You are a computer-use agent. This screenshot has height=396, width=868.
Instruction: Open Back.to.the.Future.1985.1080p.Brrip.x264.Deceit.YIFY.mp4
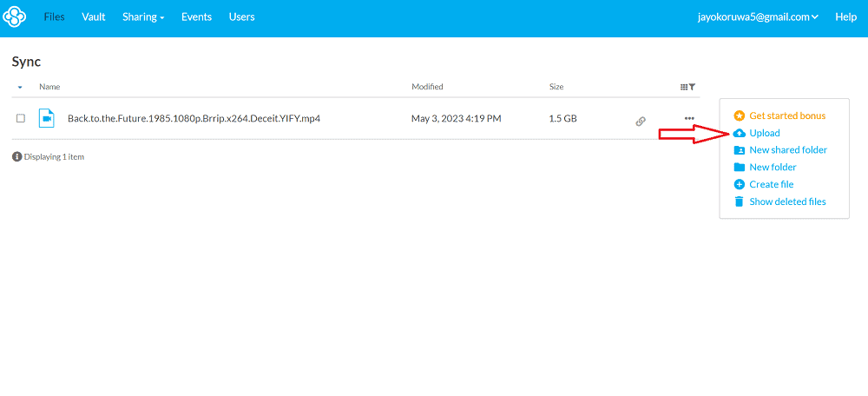click(194, 118)
